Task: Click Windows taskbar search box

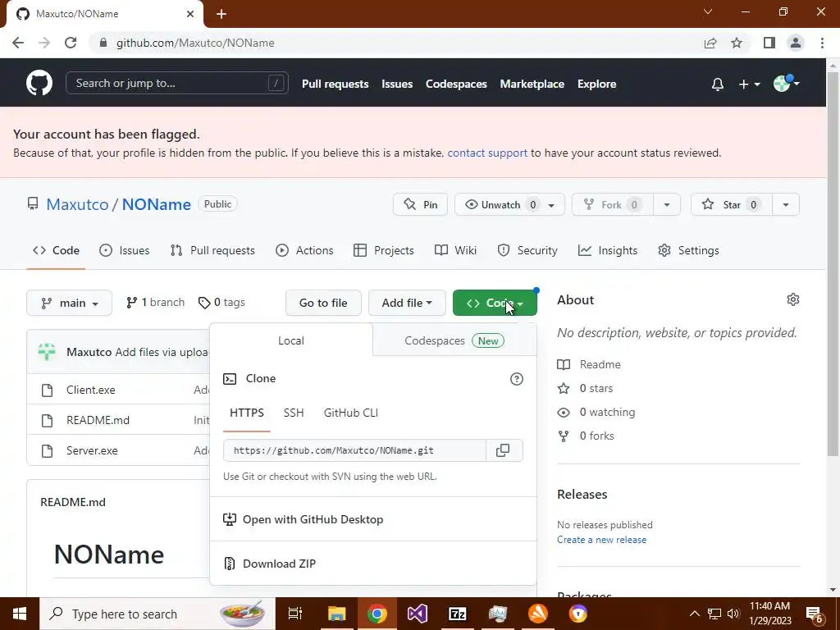Action: (157, 614)
